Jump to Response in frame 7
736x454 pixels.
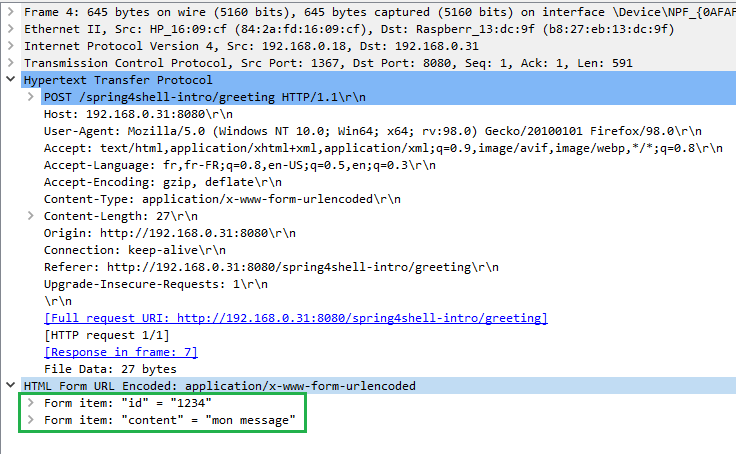point(121,352)
